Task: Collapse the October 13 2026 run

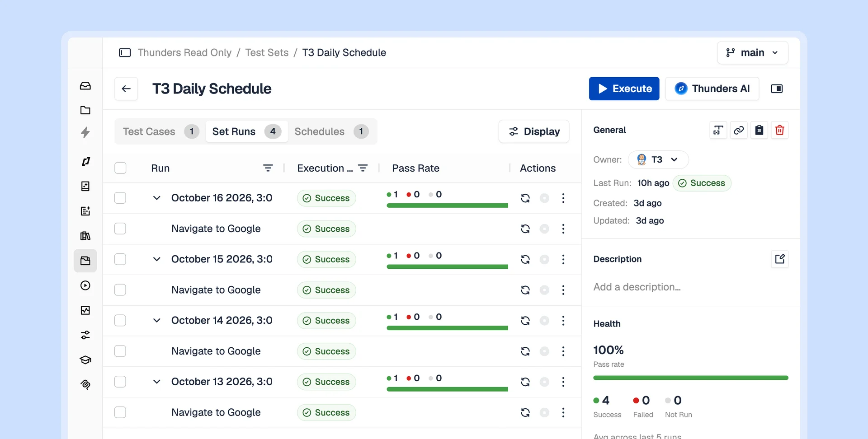Action: pyautogui.click(x=156, y=382)
